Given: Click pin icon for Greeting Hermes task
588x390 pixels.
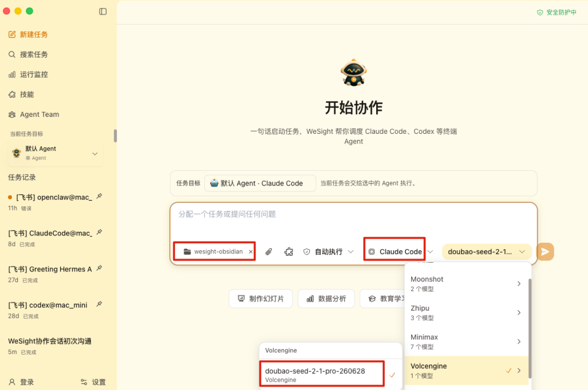Looking at the screenshot, I should 100,268.
